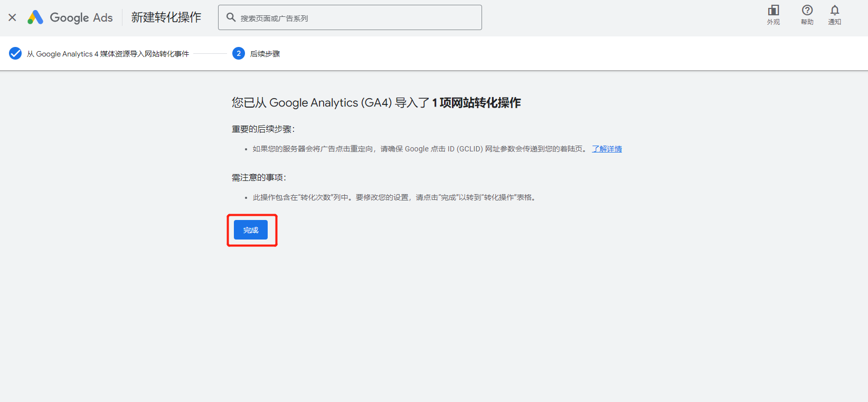Image resolution: width=868 pixels, height=402 pixels.
Task: Click the 重要的后续步骤 label
Action: [x=263, y=129]
